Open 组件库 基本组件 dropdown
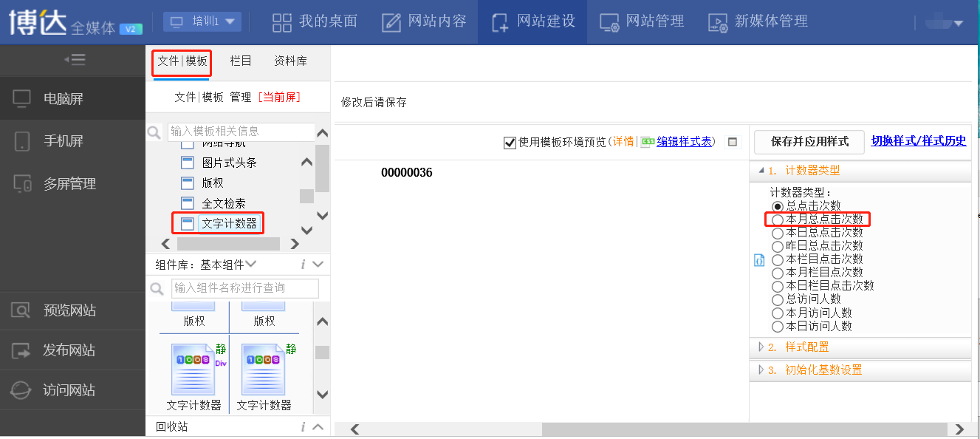The height and width of the screenshot is (439, 980). (x=228, y=264)
